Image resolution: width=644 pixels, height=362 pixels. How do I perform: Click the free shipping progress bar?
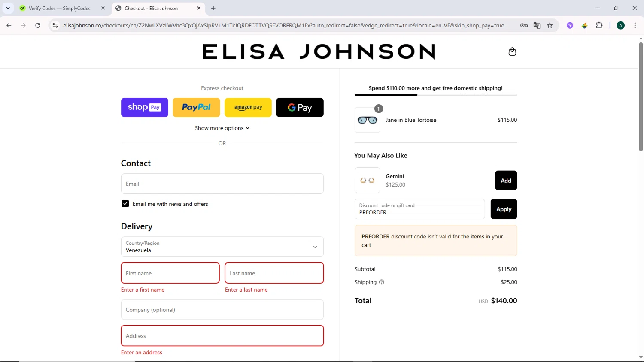(436, 95)
